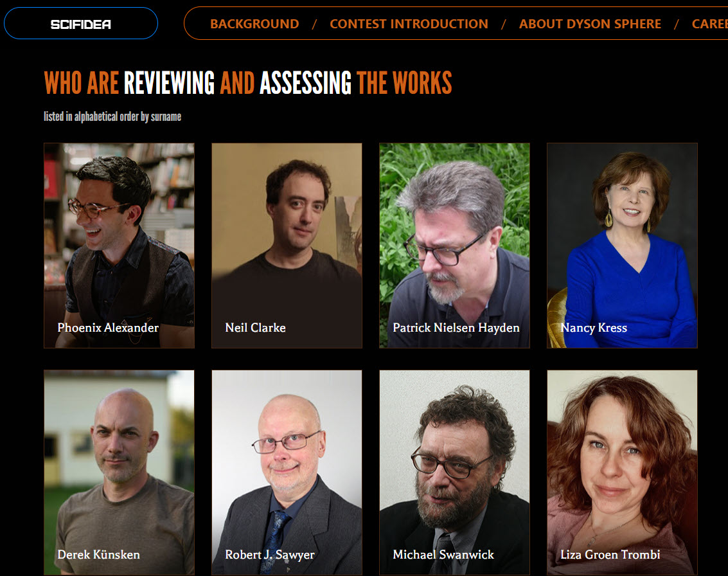Select Nancy Kress's portrait card
This screenshot has height=576, width=728.
(622, 246)
